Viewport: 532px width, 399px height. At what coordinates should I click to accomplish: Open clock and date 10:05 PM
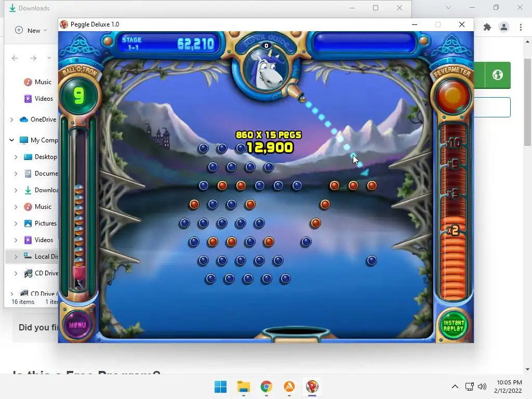click(x=508, y=387)
